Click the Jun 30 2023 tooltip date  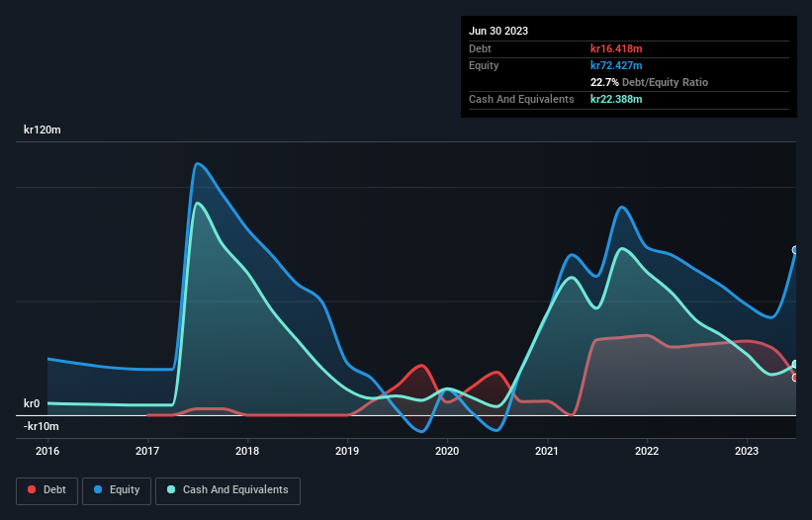[x=498, y=31]
